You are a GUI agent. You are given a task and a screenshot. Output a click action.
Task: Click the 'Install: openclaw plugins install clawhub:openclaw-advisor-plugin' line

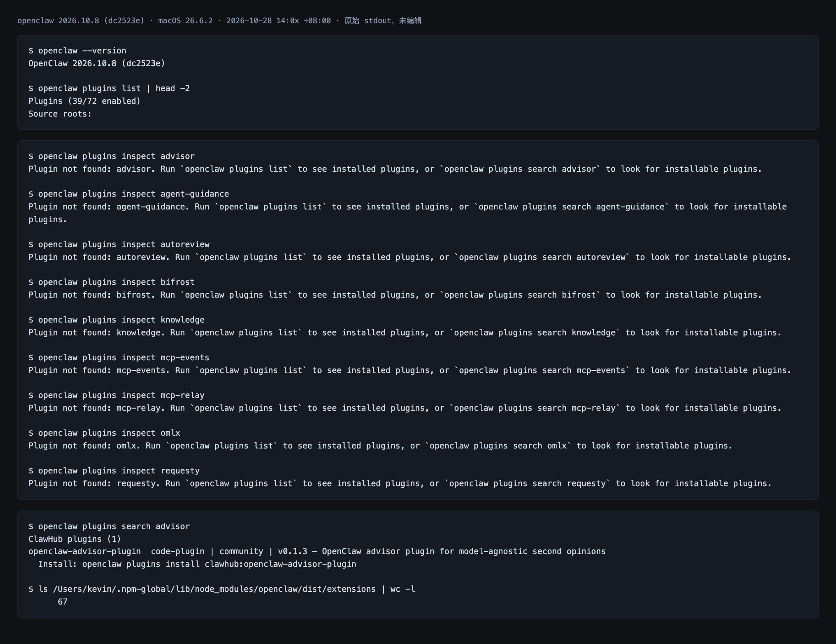pyautogui.click(x=197, y=564)
